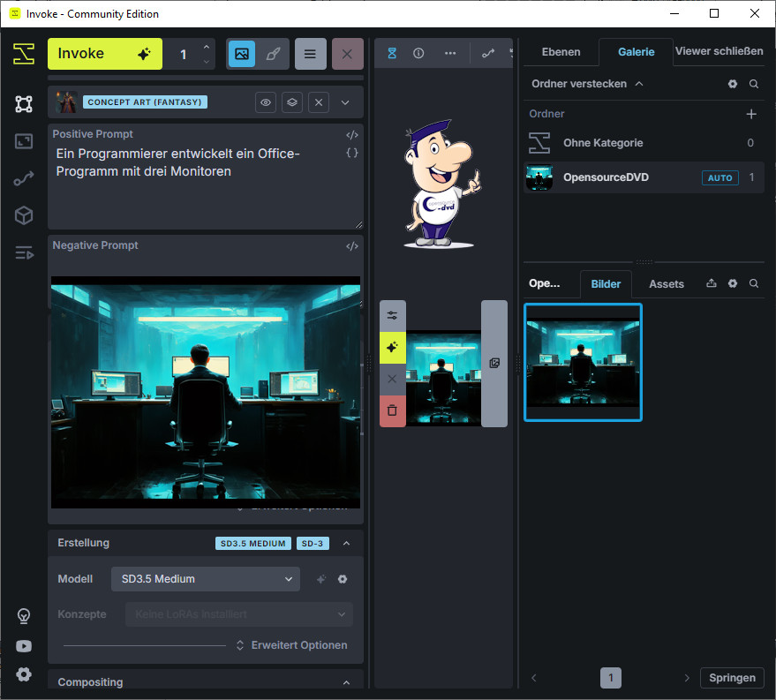Expand Erweitert Optionen in Erstellung section

[292, 645]
